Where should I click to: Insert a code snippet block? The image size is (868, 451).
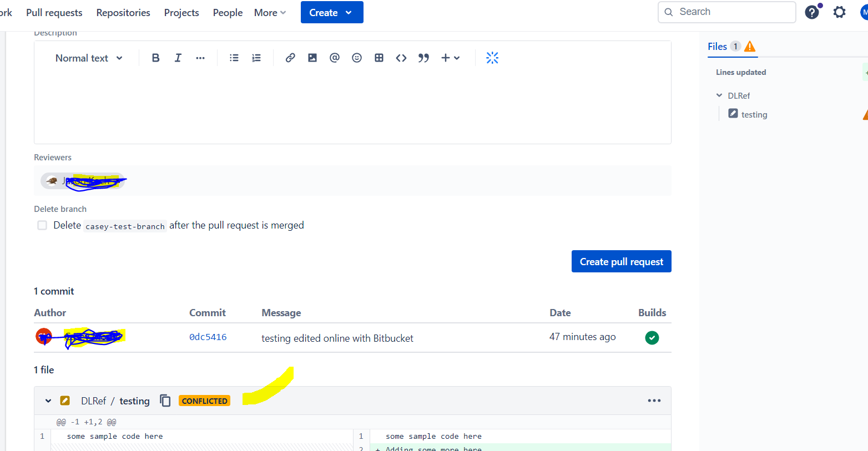[401, 58]
